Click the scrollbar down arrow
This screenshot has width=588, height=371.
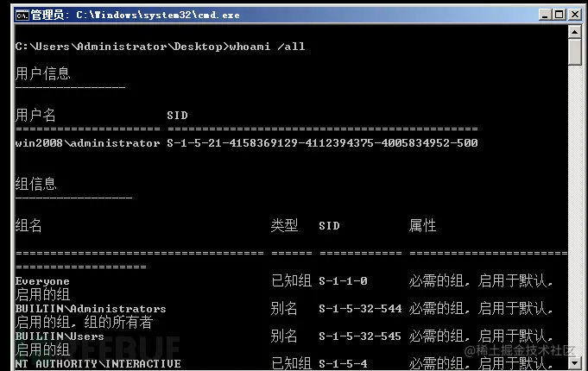(574, 362)
